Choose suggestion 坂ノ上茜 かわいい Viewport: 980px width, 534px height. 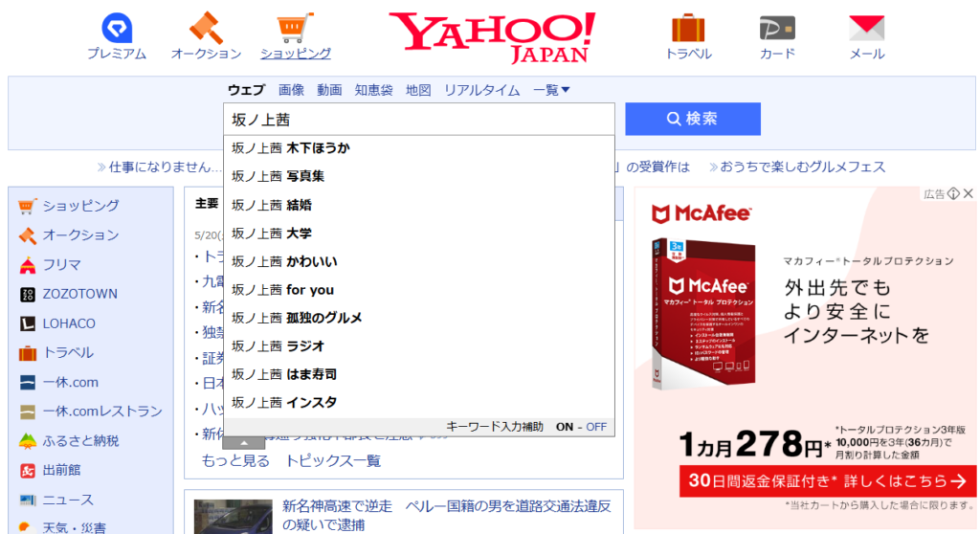419,261
